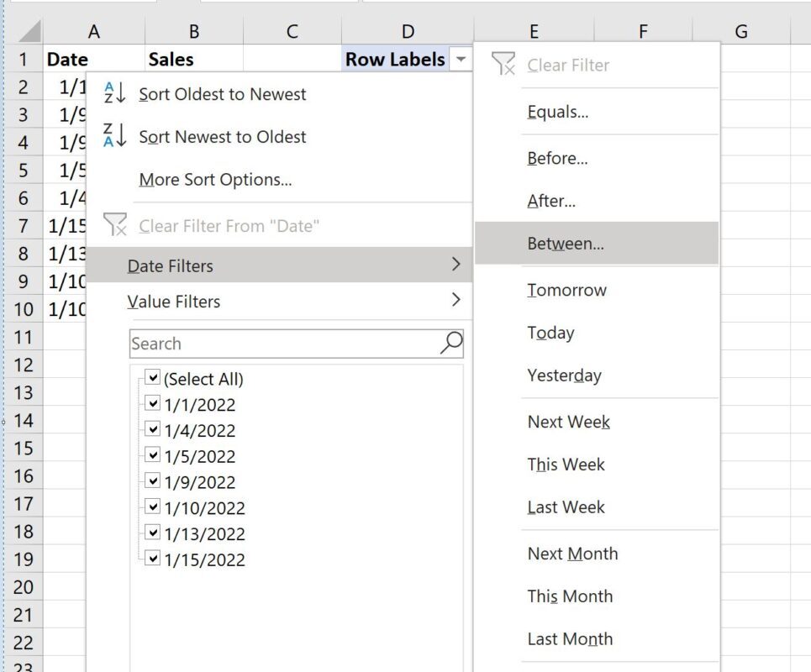Choose Last Month from the filter options
The width and height of the screenshot is (811, 672).
coord(570,639)
